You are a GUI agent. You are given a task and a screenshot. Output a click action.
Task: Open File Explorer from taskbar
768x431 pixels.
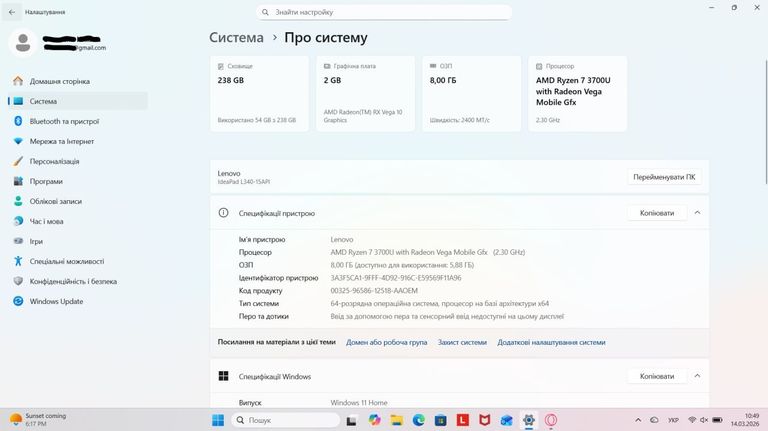click(x=397, y=420)
